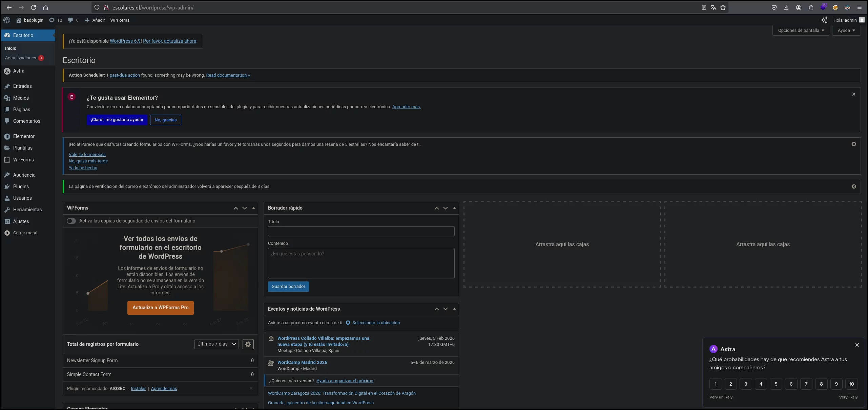Open WPForms widget settings gear
The image size is (868, 410).
coord(248,344)
